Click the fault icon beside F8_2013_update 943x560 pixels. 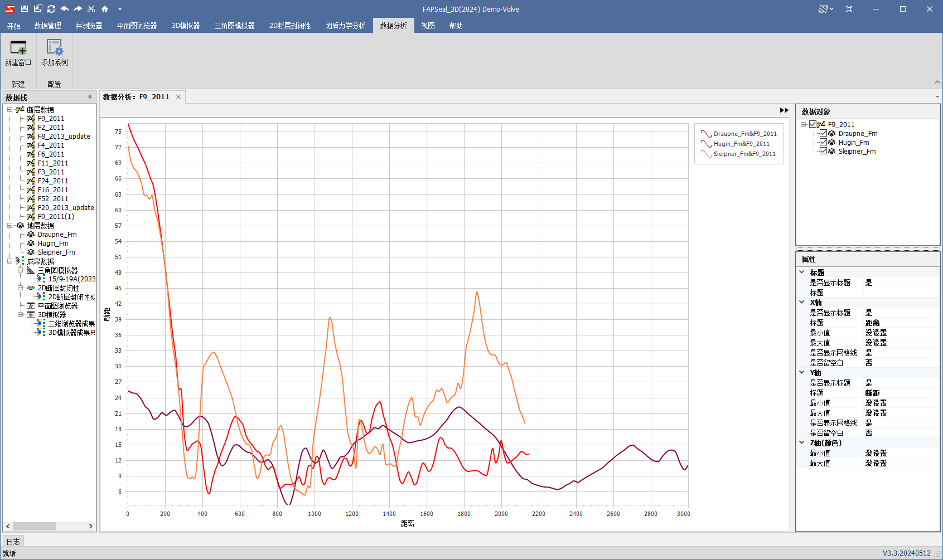[31, 137]
